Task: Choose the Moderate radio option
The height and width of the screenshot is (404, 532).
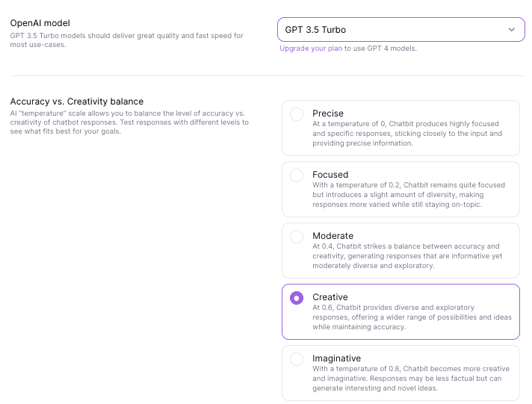Action: [x=297, y=237]
